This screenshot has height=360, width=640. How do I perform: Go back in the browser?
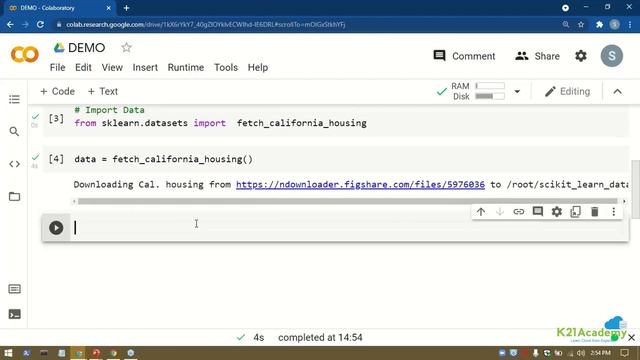(x=10, y=24)
